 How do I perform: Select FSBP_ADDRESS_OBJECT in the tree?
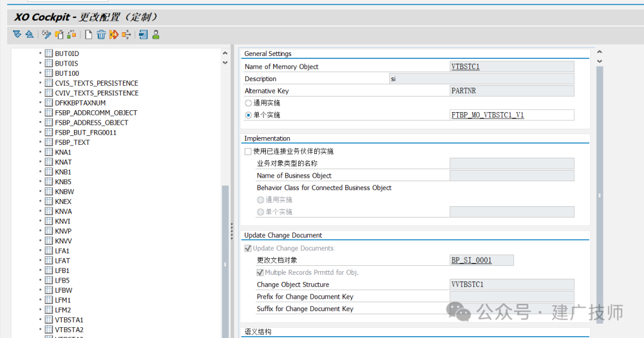92,122
